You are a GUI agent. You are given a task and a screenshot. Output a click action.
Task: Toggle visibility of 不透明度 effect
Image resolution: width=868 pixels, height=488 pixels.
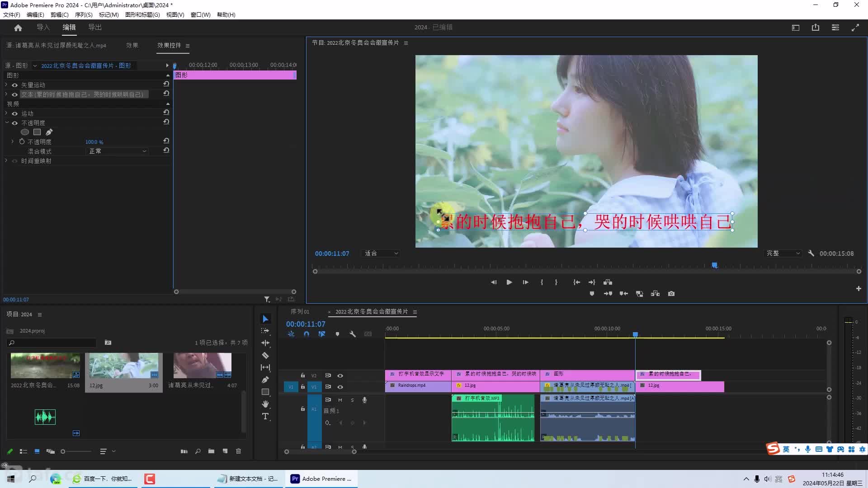(x=15, y=123)
